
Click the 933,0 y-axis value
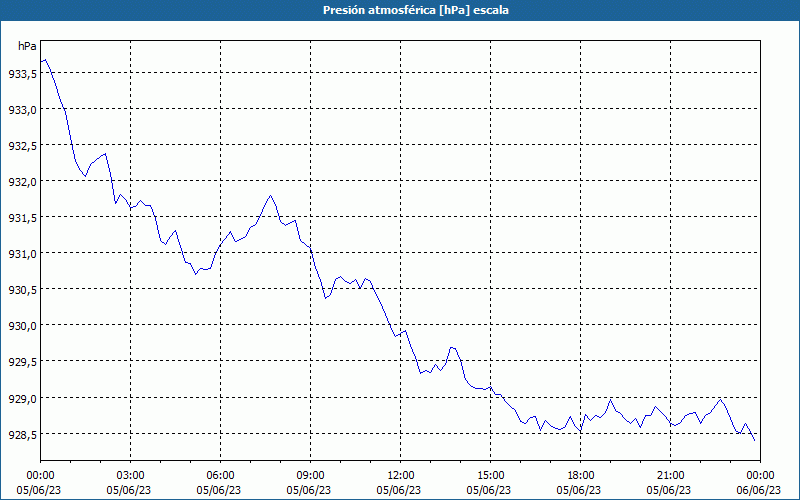pos(23,110)
